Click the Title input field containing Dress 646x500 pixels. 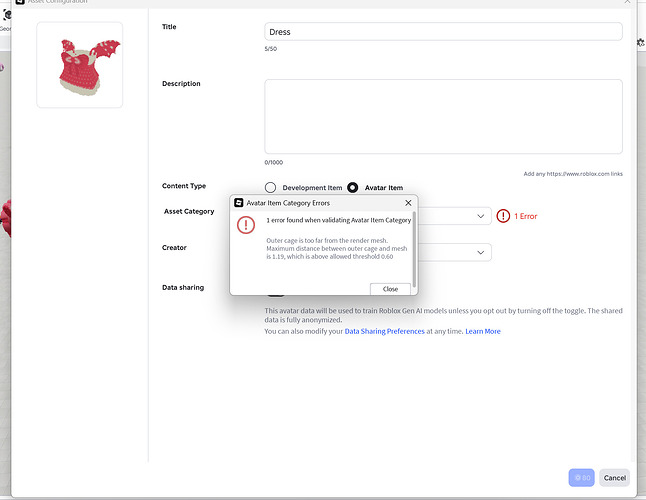[443, 32]
